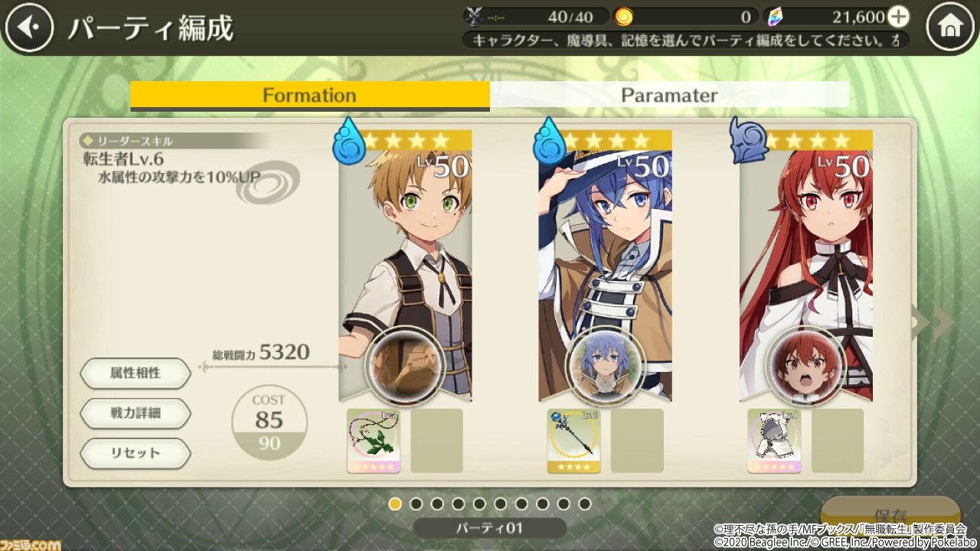Advance to next party with right chevrons
The height and width of the screenshot is (551, 980).
click(x=933, y=323)
